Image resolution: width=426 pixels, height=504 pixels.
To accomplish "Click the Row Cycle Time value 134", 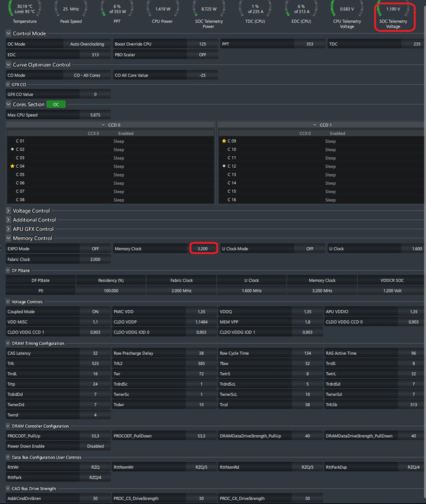I will coord(307,353).
